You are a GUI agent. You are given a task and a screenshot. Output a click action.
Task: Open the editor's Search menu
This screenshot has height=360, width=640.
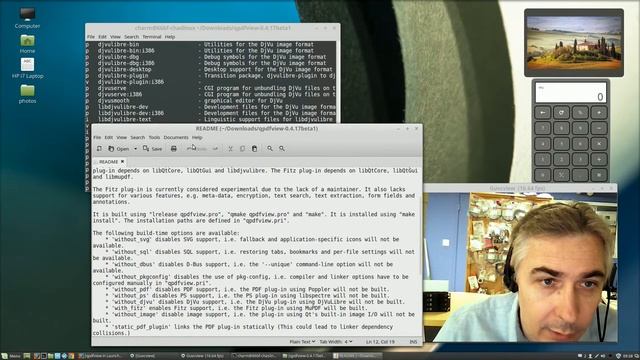(x=138, y=138)
